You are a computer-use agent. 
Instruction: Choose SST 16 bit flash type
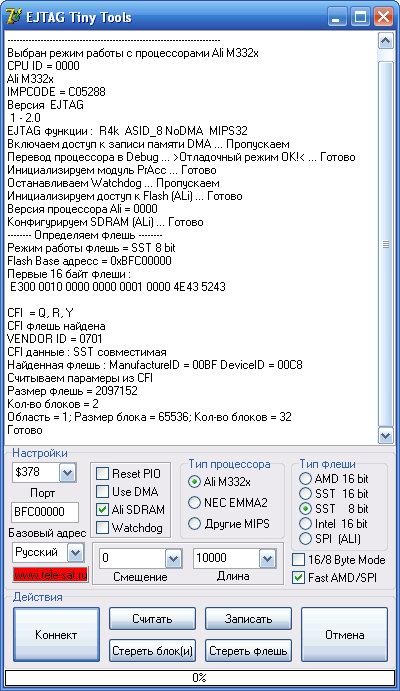[305, 494]
